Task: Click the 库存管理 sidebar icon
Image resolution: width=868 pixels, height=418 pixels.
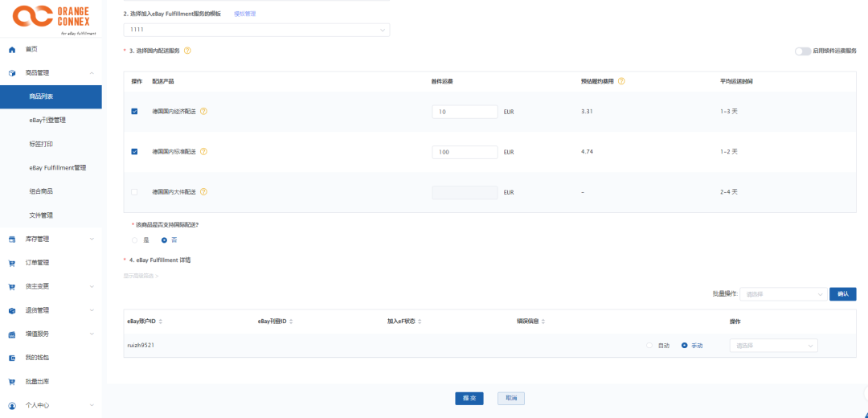Action: [12, 240]
